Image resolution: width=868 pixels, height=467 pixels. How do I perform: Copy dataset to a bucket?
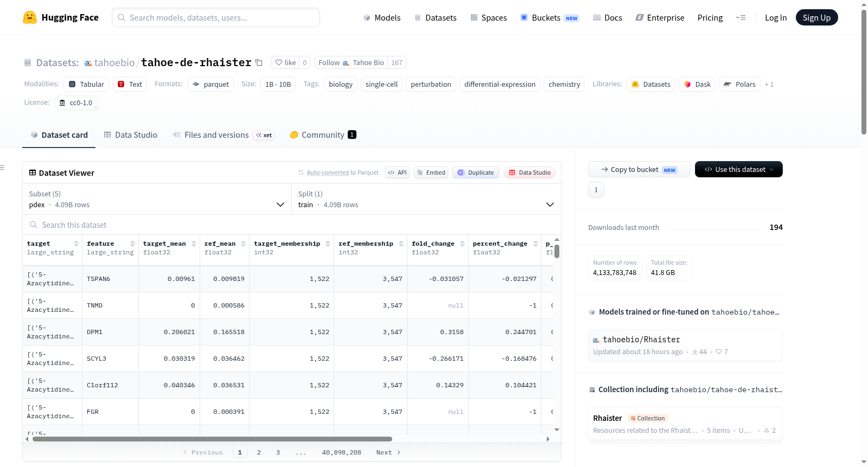(639, 169)
